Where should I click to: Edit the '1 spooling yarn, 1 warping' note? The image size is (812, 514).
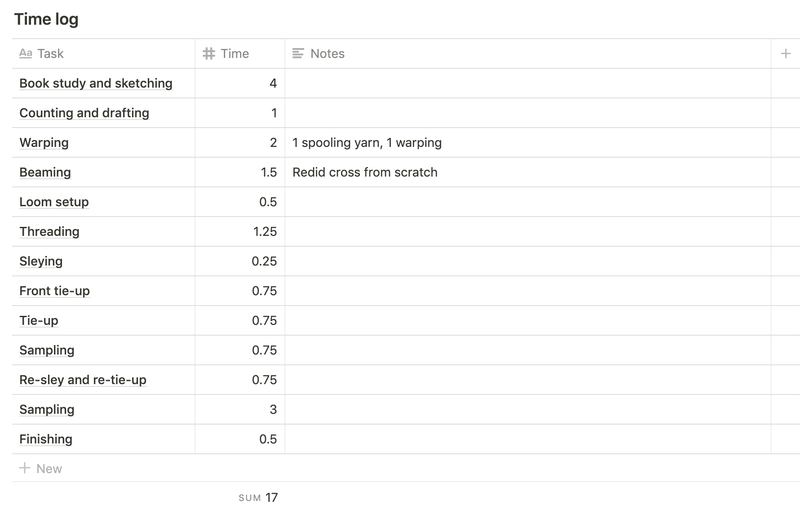[367, 142]
